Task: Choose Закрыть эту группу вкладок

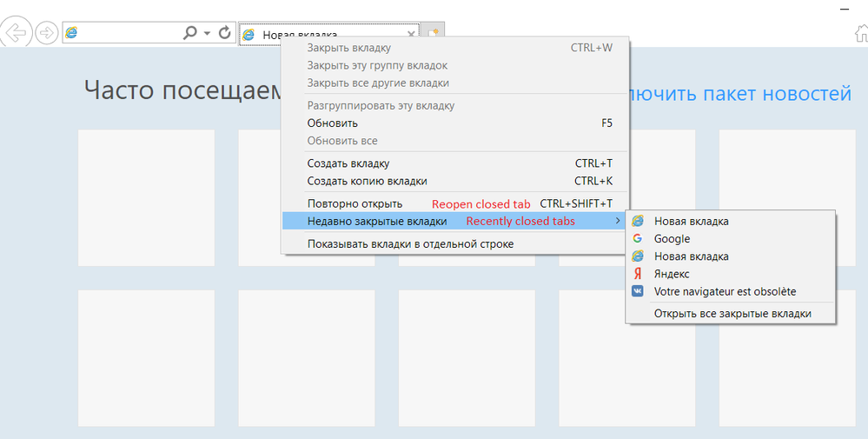Action: (x=454, y=65)
